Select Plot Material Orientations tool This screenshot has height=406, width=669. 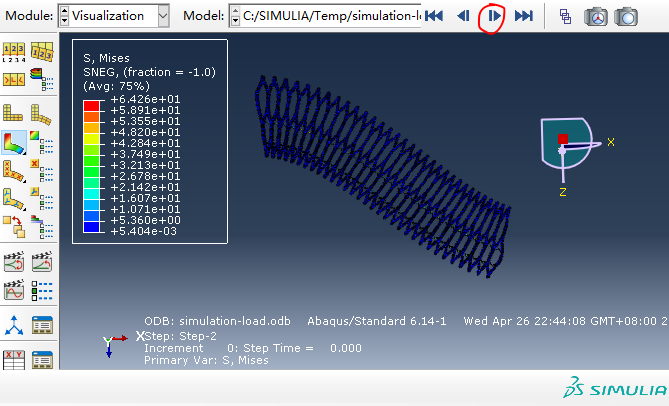[x=14, y=199]
